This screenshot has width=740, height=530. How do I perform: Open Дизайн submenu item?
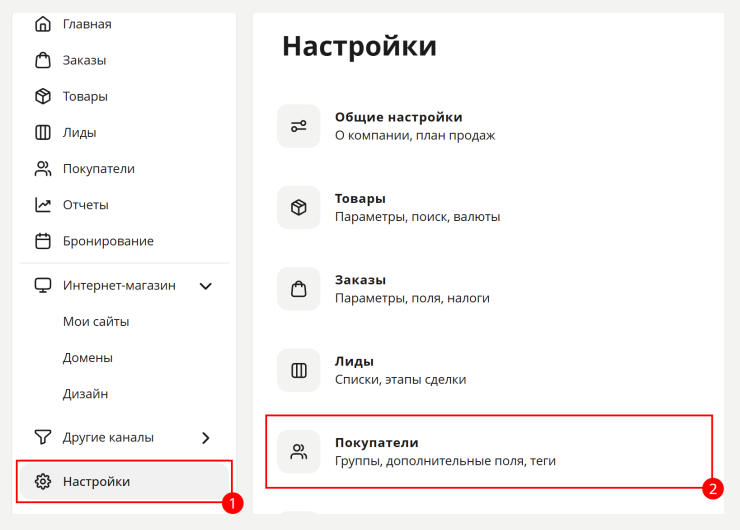[x=85, y=394]
